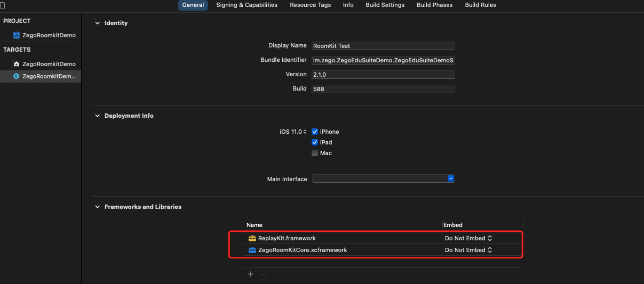Select the ZegoRoomKitCore.xcframework row name

(x=303, y=250)
